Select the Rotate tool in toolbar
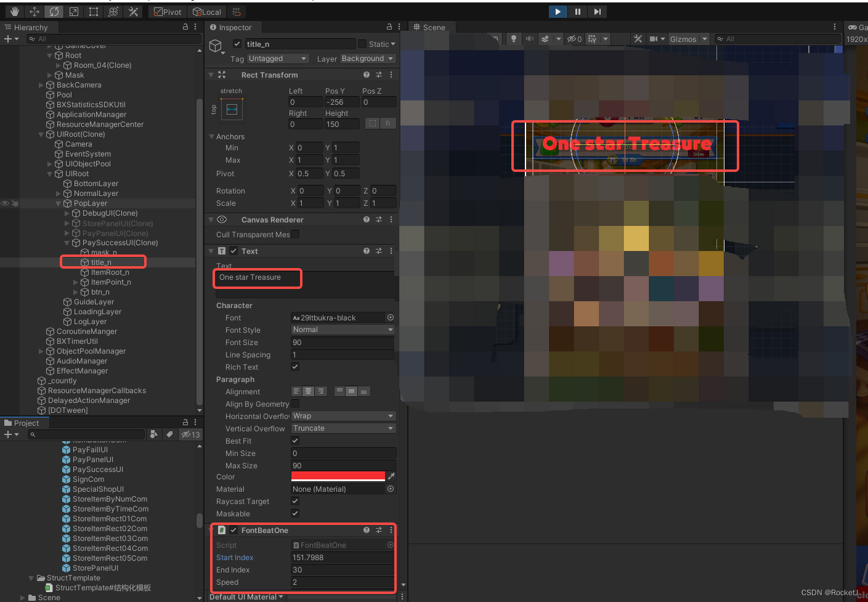The width and height of the screenshot is (868, 602). tap(54, 12)
